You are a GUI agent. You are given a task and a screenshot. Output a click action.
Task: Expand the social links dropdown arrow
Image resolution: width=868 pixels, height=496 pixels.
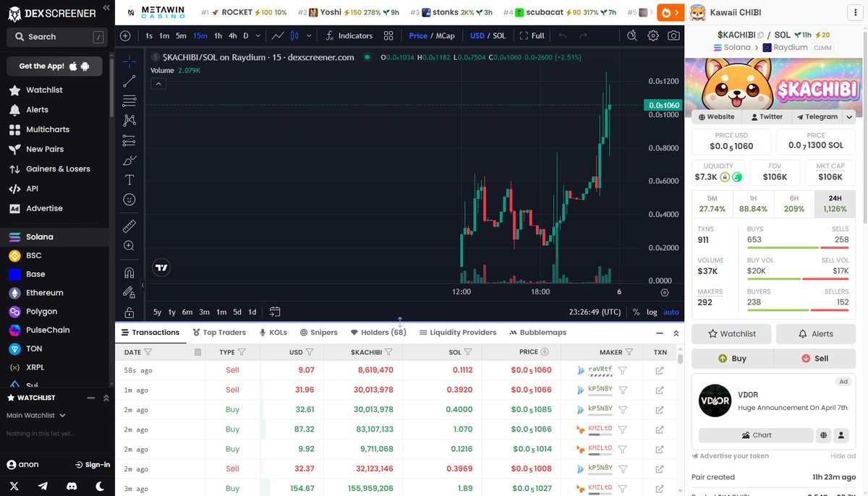coord(849,116)
